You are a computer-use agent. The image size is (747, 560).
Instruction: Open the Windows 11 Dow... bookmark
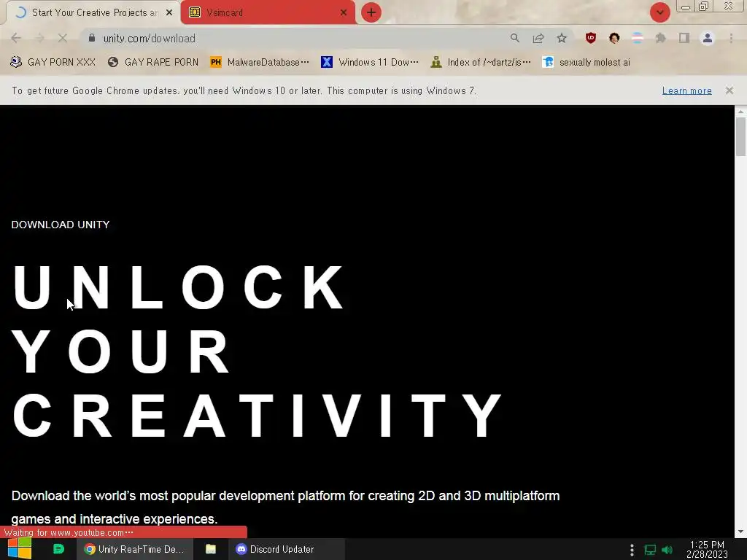370,63
